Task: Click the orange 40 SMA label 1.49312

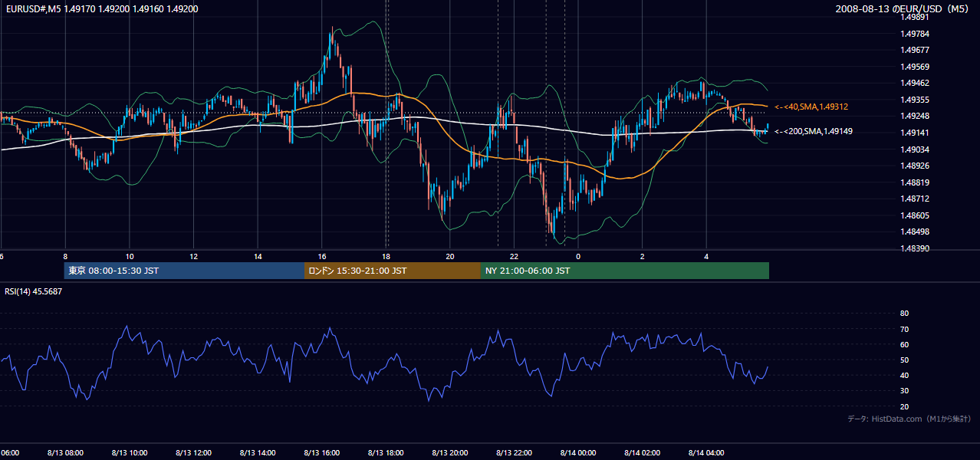Action: (x=811, y=107)
